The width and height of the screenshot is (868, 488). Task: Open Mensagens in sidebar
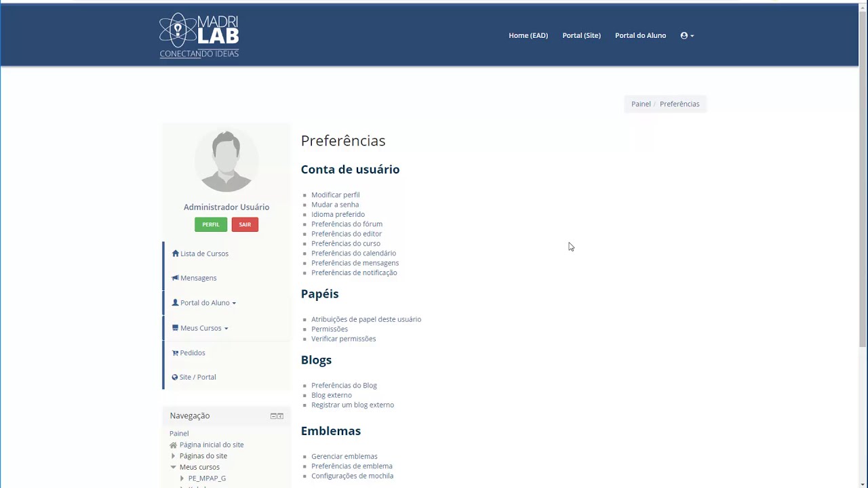coord(198,278)
